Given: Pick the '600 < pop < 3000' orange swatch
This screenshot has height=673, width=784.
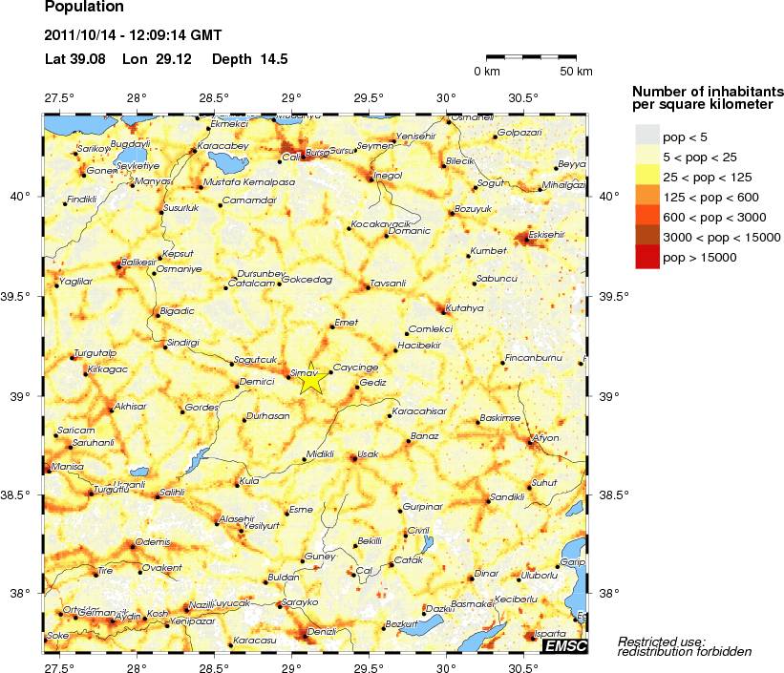Looking at the screenshot, I should (647, 217).
